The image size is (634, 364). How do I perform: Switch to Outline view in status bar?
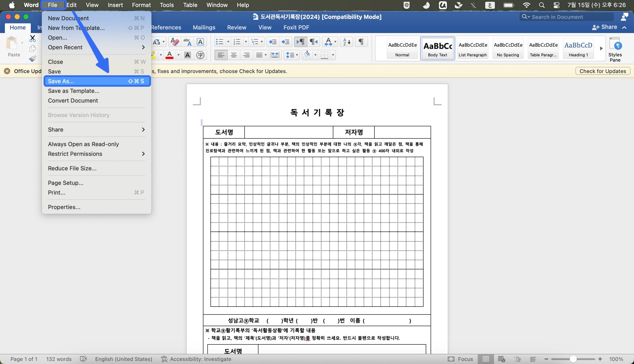pyautogui.click(x=518, y=359)
